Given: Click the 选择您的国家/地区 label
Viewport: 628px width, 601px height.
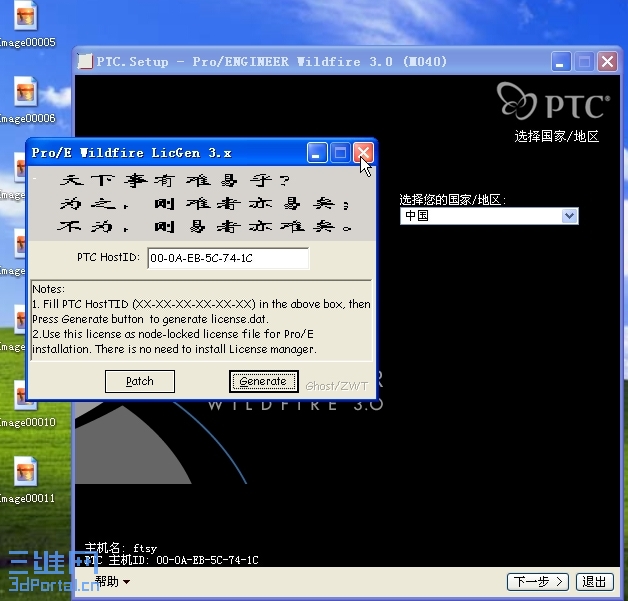Looking at the screenshot, I should pos(453,199).
